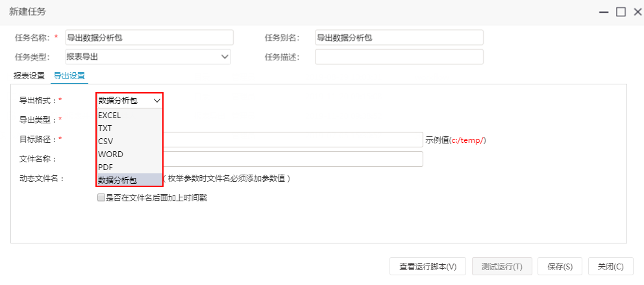Click the 目标路径 input field

click(293, 140)
